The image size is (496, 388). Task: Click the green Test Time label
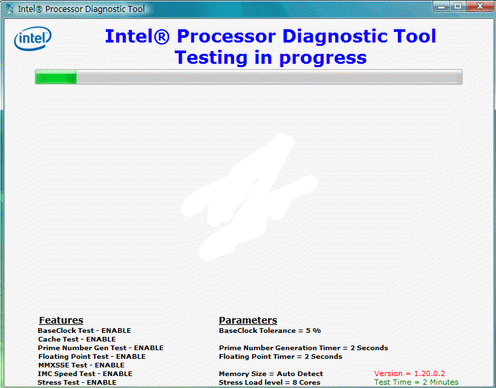coord(416,382)
